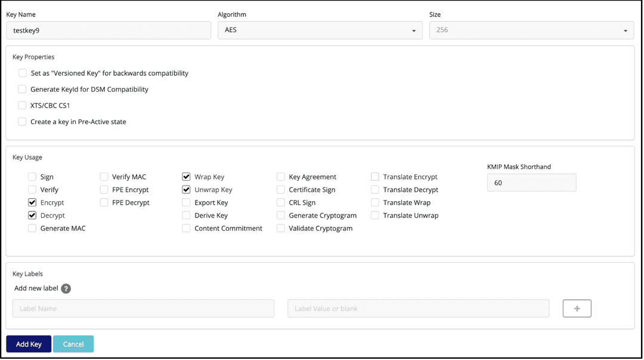The width and height of the screenshot is (644, 360).
Task: Uncheck the Wrap Key option
Action: click(x=186, y=177)
